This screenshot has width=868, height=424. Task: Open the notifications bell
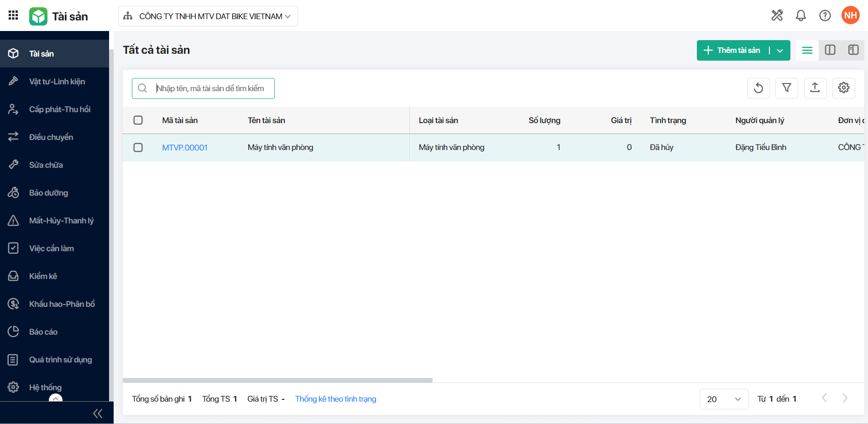pos(800,16)
